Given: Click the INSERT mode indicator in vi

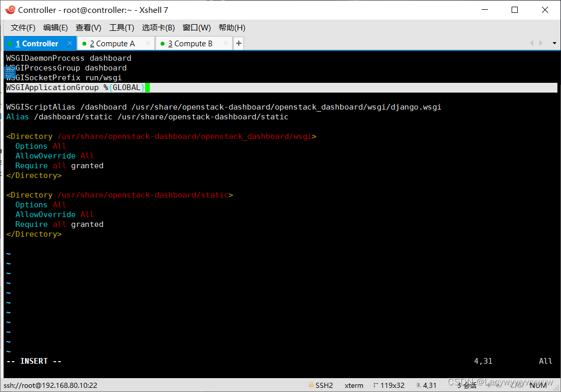Looking at the screenshot, I should (34, 361).
